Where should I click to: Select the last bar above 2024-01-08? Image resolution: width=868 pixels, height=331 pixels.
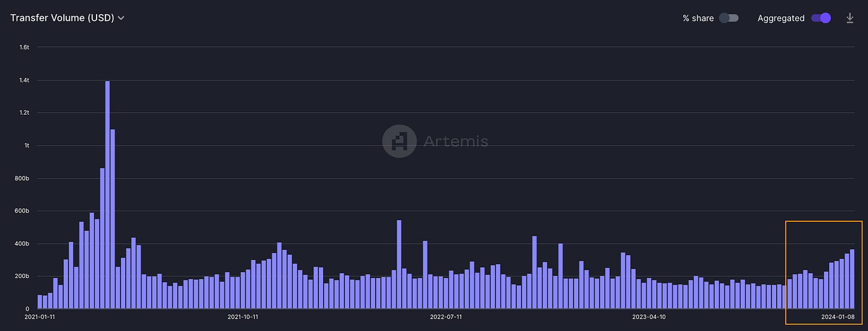(852, 279)
